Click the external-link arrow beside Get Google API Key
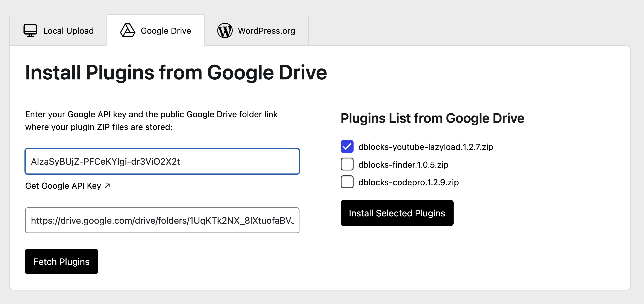 (108, 185)
